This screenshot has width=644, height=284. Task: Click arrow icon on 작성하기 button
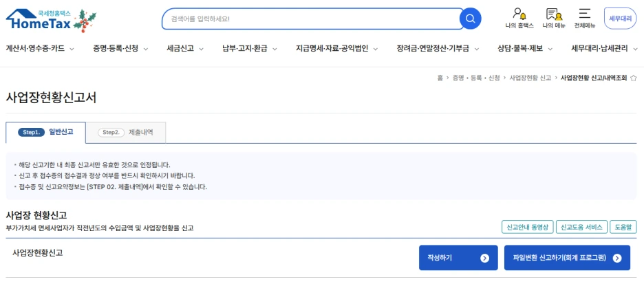point(484,258)
